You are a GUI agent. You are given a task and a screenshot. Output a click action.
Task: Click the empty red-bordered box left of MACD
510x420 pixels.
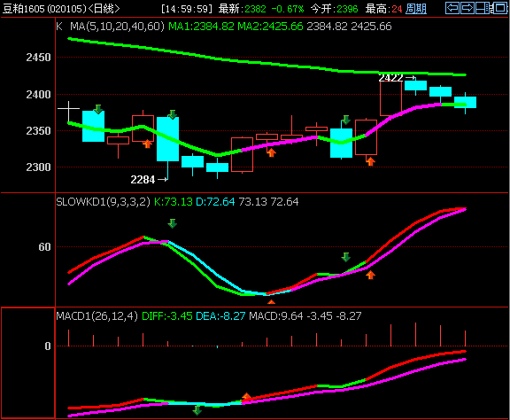28,362
